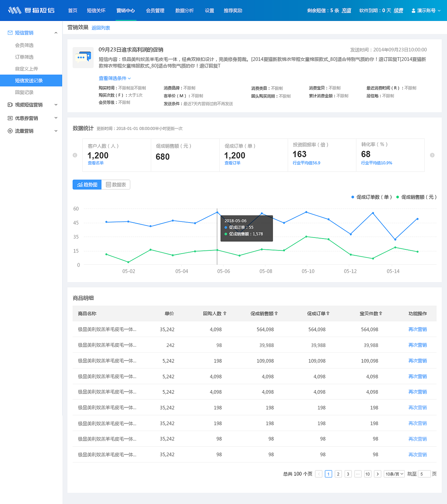Screen dimensions: 447x504
Task: Switch to the 会员管理 section
Action: [x=155, y=10]
